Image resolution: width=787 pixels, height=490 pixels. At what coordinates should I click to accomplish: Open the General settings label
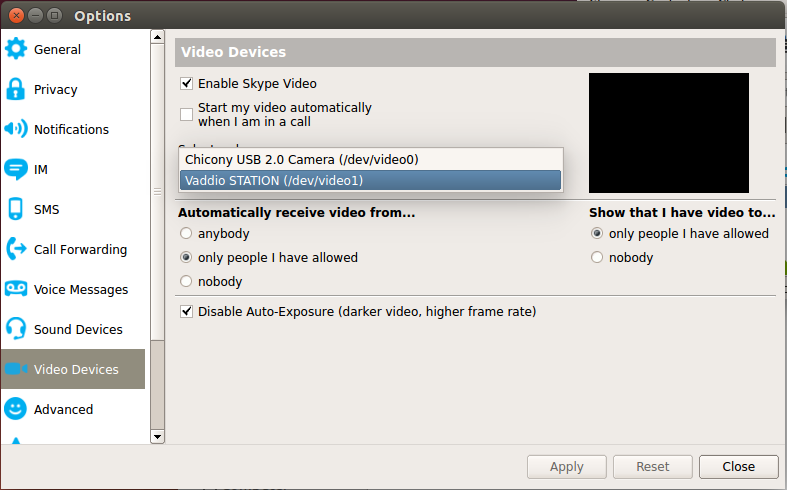coord(57,49)
